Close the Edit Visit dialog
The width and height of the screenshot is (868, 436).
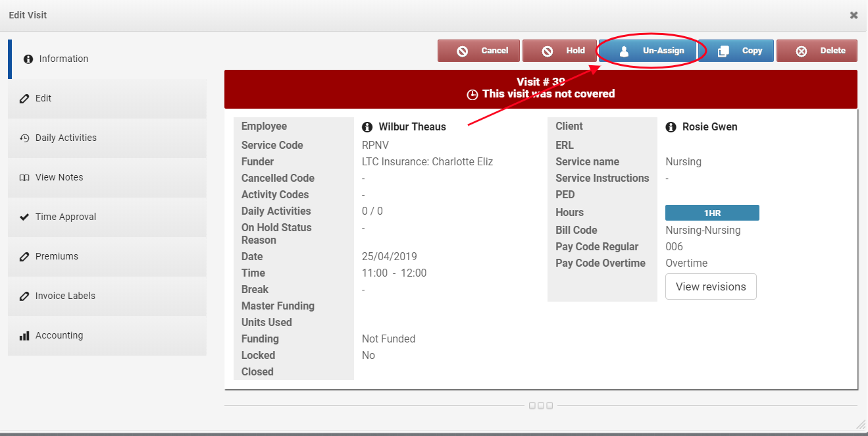[x=854, y=15]
